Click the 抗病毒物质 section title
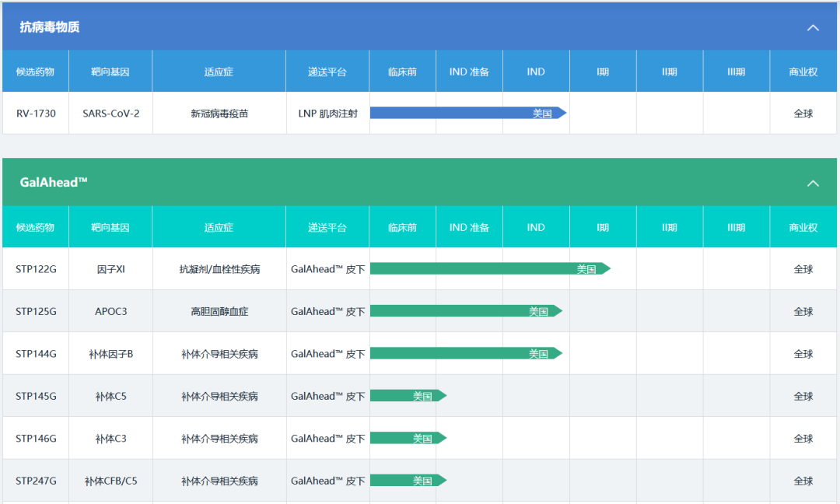The image size is (840, 504). [49, 27]
